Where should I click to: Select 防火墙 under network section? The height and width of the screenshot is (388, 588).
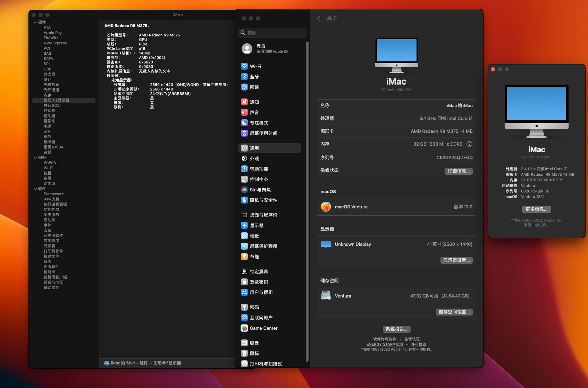[49, 183]
